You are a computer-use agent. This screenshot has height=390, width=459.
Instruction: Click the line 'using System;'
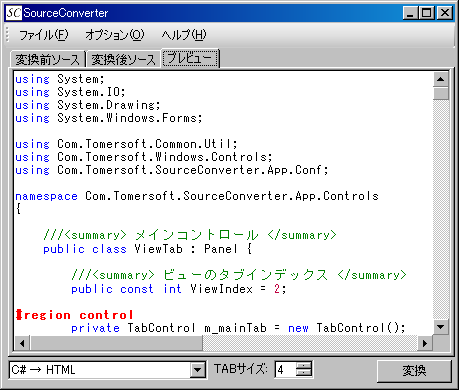click(60, 79)
